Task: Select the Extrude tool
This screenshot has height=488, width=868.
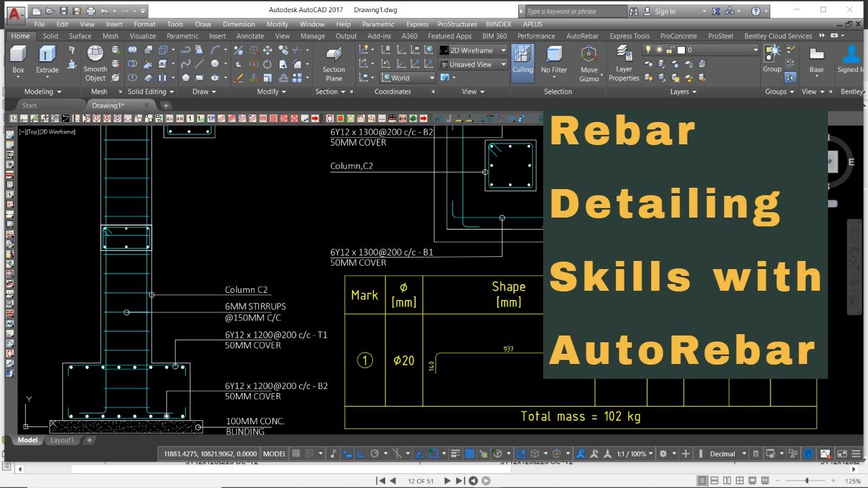Action: tap(47, 60)
